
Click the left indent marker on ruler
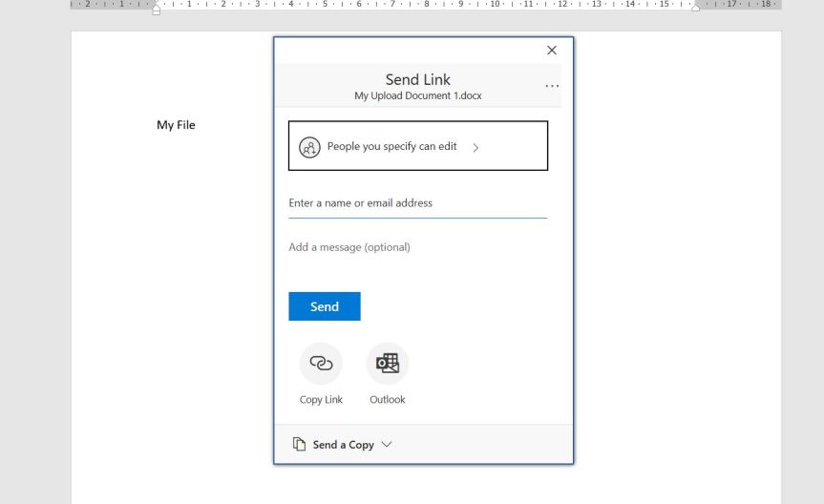point(157,8)
